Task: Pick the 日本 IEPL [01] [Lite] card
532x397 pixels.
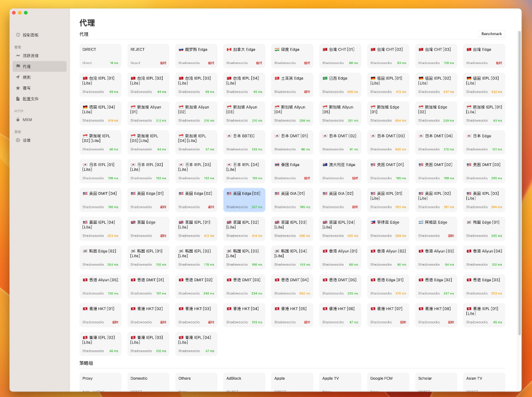Action: pyautogui.click(x=100, y=171)
